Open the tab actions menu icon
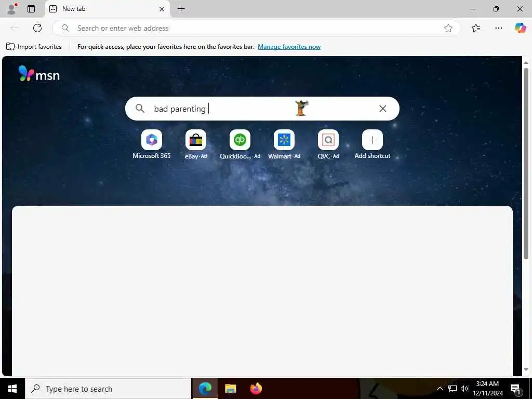 click(31, 9)
